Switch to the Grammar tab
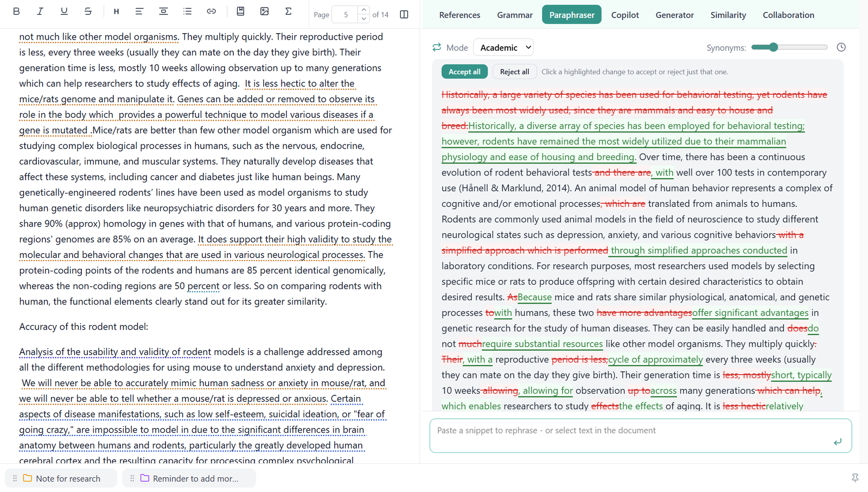868x492 pixels. [515, 15]
